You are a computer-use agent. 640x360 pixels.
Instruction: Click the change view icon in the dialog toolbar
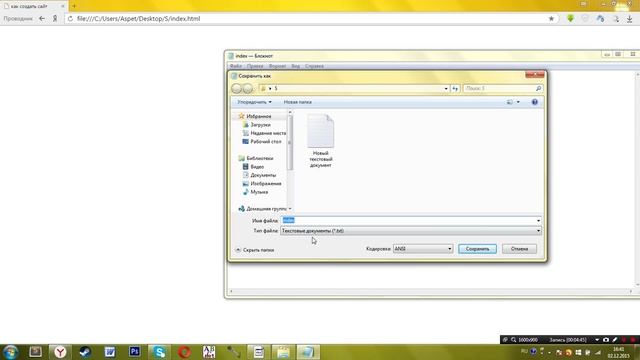click(x=509, y=102)
